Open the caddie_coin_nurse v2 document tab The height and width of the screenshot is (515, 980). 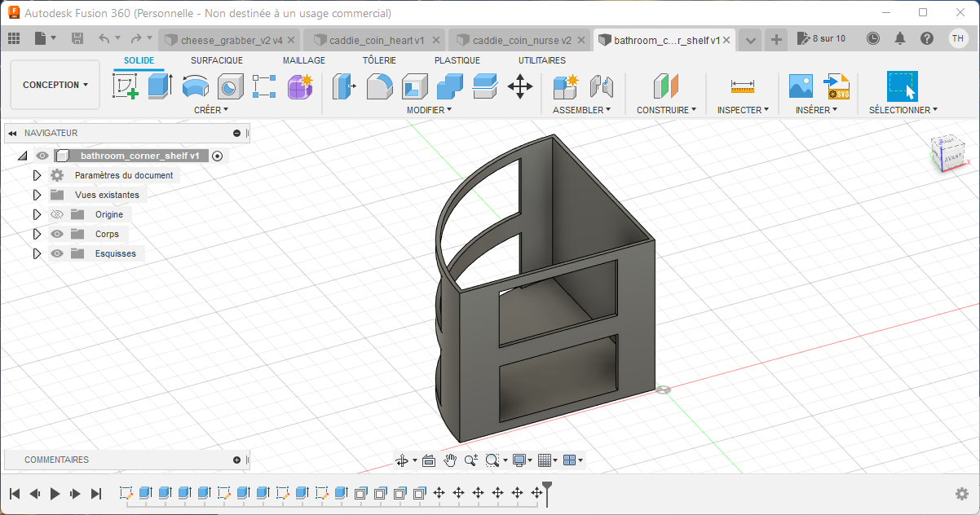pyautogui.click(x=521, y=39)
